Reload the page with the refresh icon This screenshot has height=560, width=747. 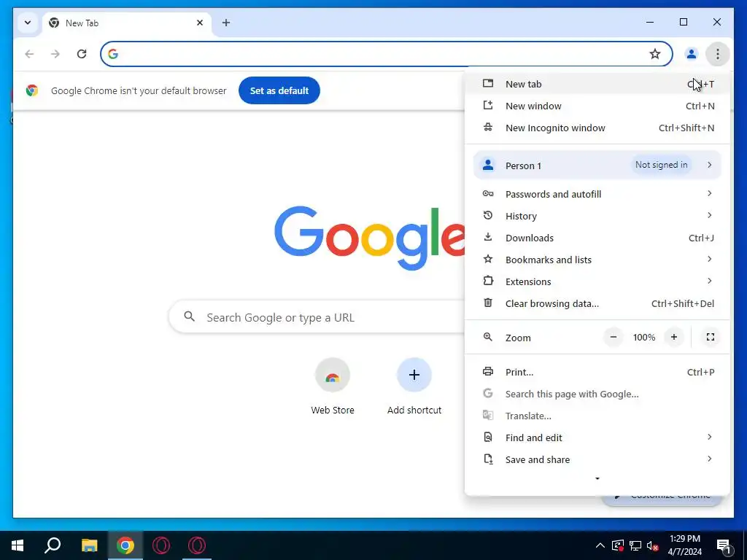click(82, 54)
